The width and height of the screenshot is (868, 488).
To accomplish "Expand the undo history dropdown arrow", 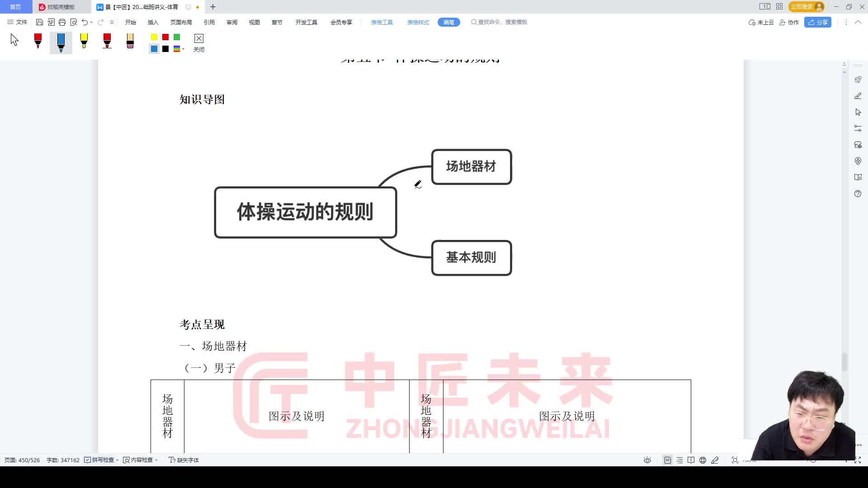I will point(91,22).
